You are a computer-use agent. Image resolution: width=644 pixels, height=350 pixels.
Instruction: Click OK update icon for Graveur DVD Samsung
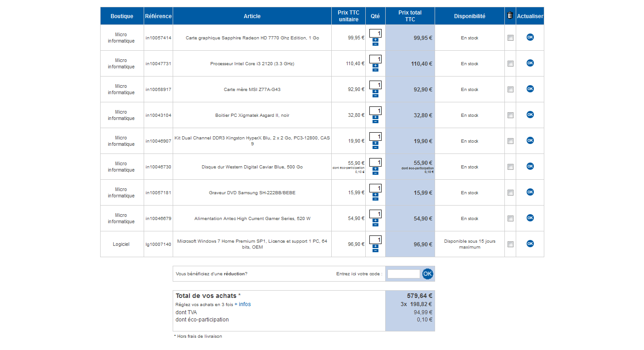pos(530,192)
